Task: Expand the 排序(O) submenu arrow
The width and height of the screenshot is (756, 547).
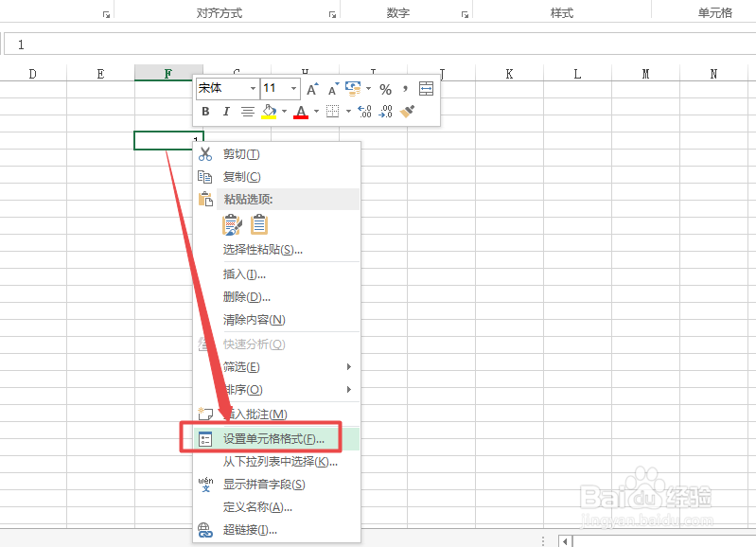Action: (x=349, y=389)
